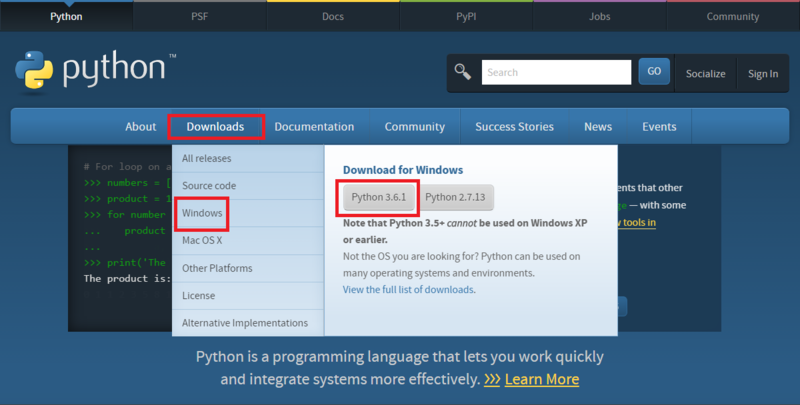
Task: Open the Success Stories menu
Action: 514,126
